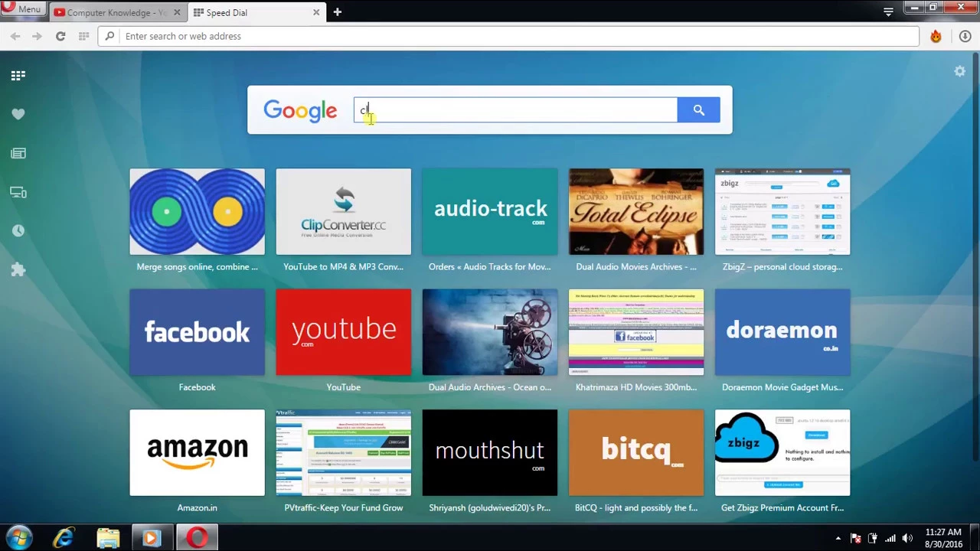Click the Google logo
The height and width of the screenshot is (551, 980).
(300, 111)
